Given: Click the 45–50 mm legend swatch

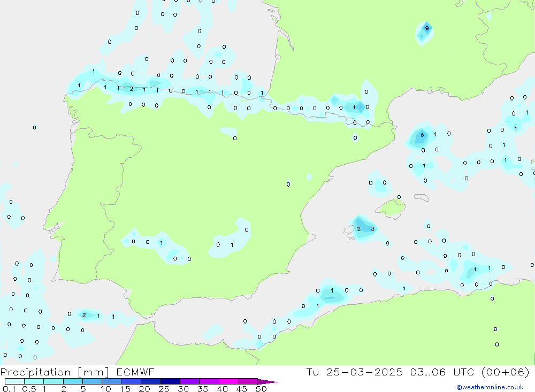Looking at the screenshot, I should pyautogui.click(x=248, y=381).
